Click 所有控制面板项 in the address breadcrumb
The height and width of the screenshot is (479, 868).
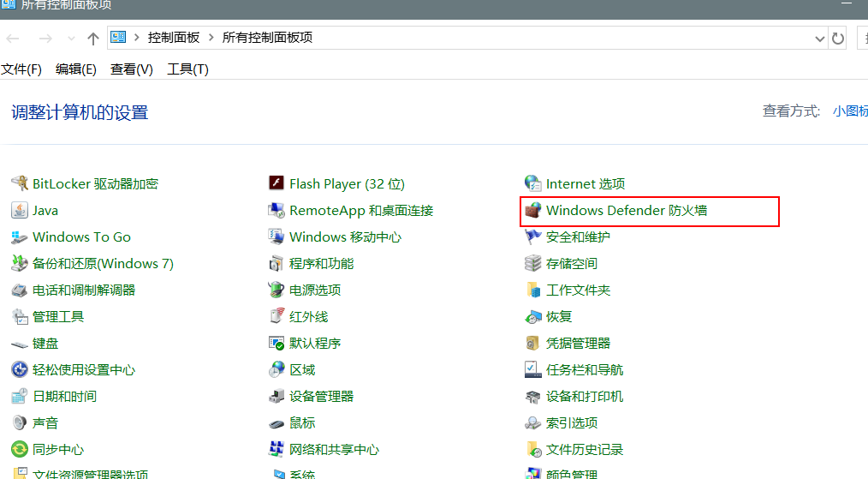pyautogui.click(x=267, y=38)
